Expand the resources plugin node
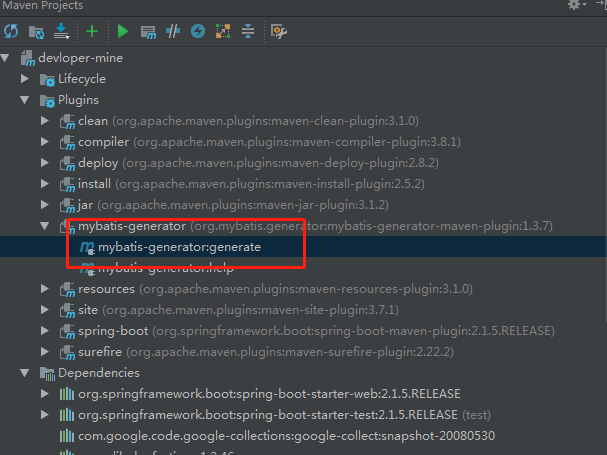This screenshot has height=455, width=607. (x=45, y=289)
